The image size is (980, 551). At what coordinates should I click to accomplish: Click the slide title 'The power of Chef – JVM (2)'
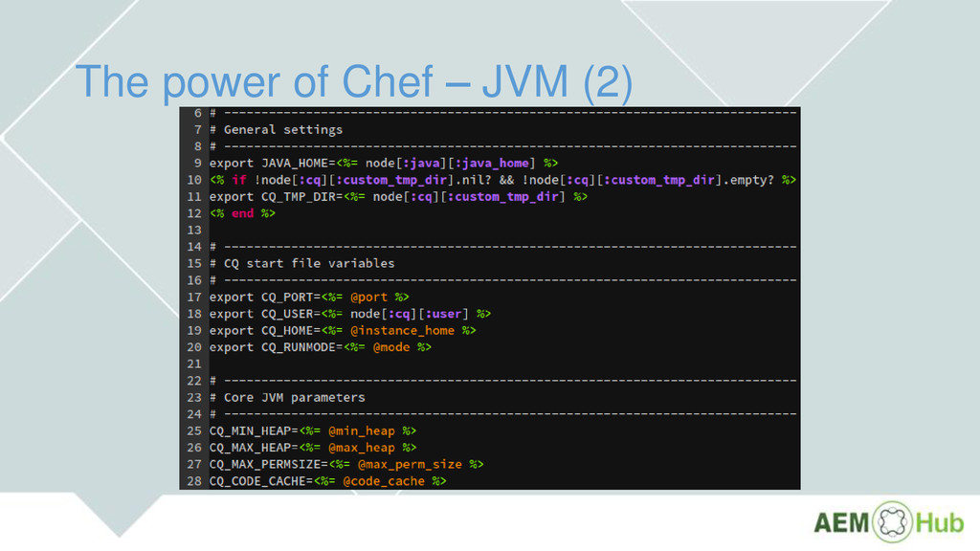pos(354,82)
